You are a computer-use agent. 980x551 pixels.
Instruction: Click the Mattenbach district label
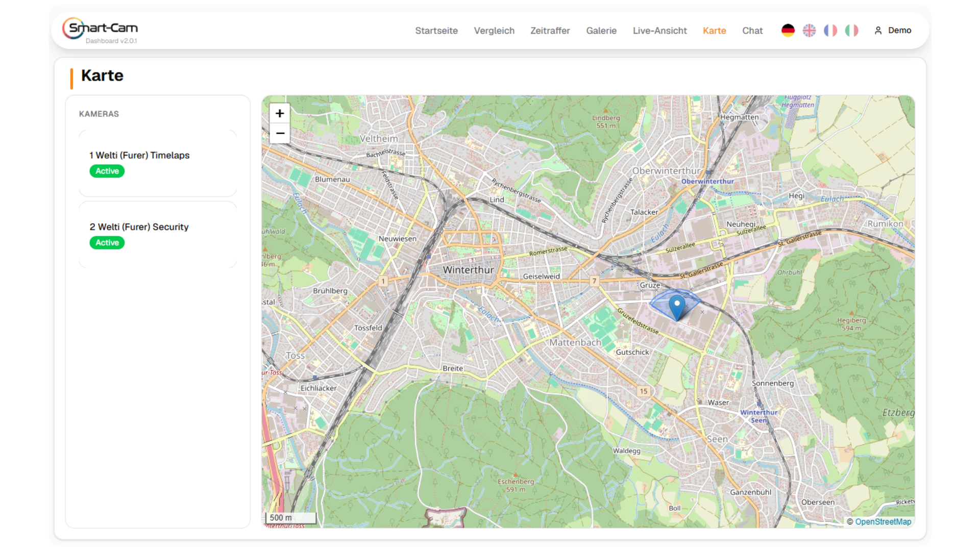pyautogui.click(x=575, y=342)
